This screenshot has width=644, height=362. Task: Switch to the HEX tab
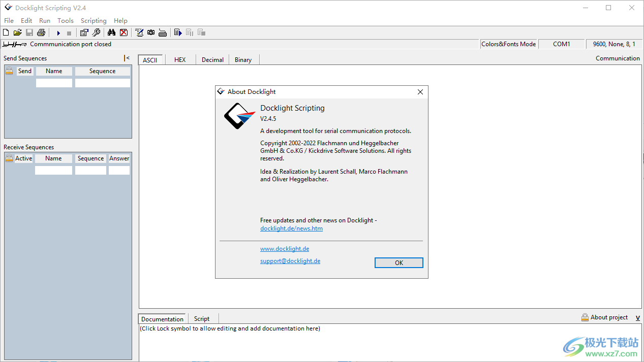(x=180, y=60)
